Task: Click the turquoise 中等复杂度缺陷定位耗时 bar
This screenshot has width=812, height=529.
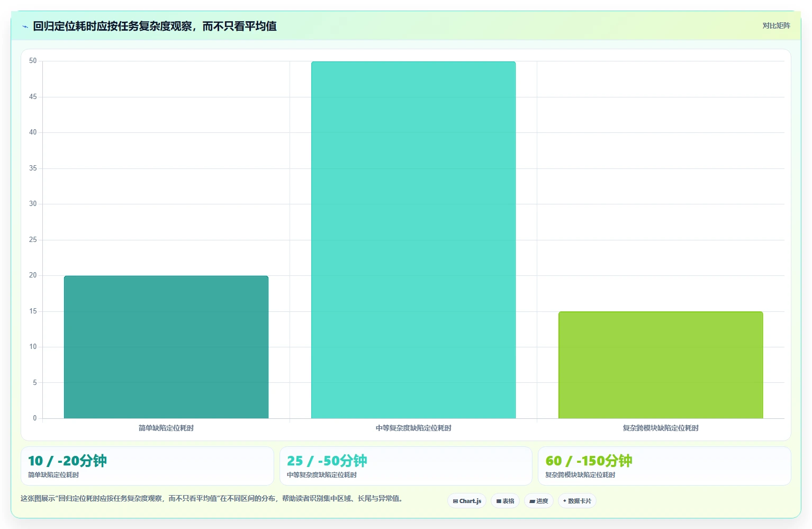Action: pyautogui.click(x=413, y=240)
